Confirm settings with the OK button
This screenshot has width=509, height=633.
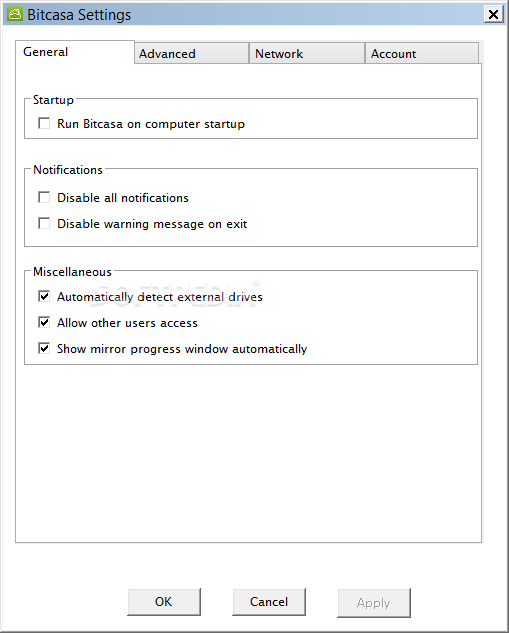164,602
